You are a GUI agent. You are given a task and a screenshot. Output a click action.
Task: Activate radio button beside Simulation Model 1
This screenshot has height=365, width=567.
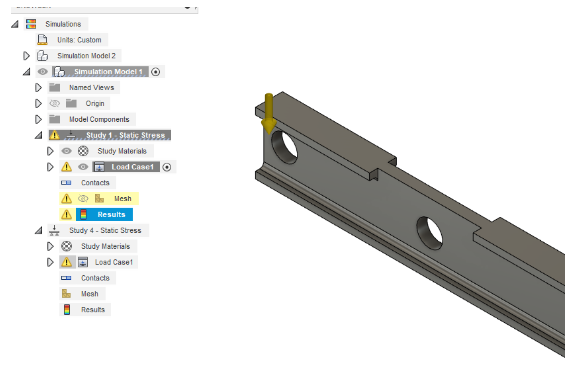pyautogui.click(x=155, y=72)
